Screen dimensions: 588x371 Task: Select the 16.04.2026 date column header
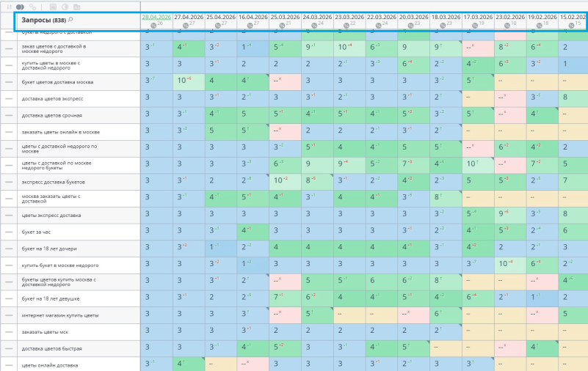[x=253, y=17]
